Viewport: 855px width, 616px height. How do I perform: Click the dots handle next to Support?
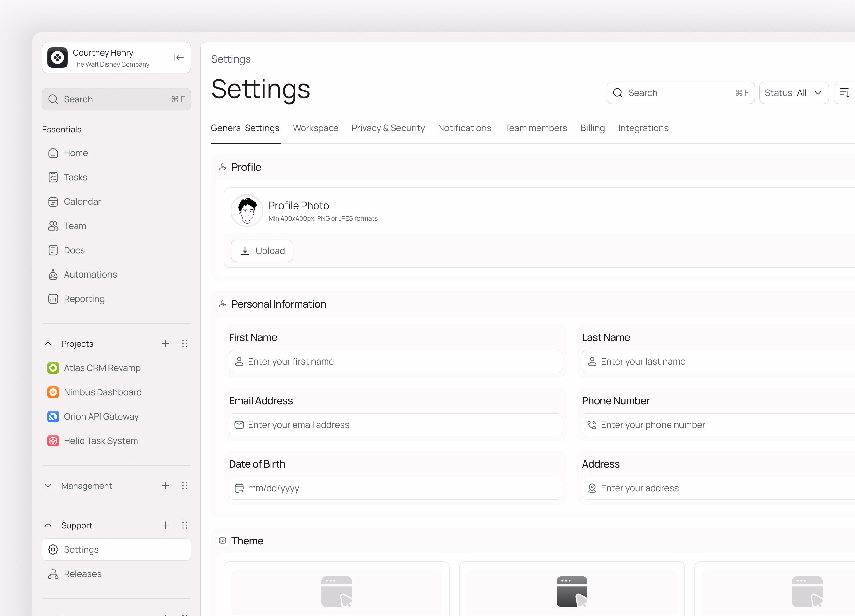185,525
